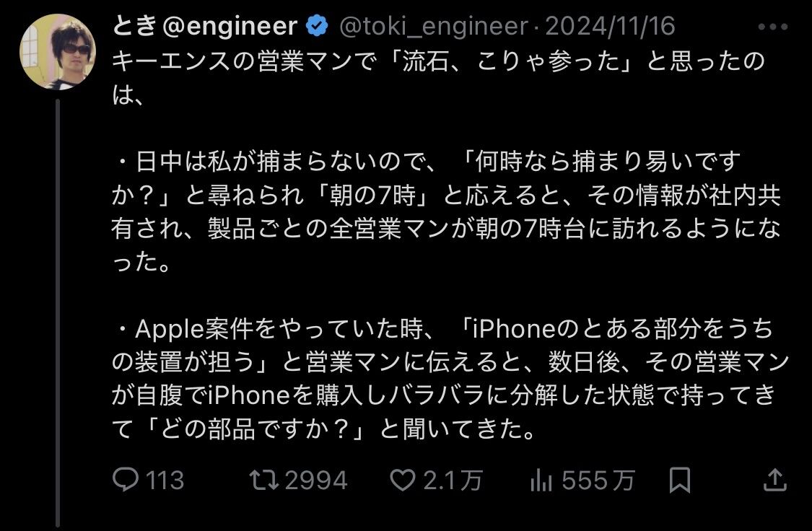Open the user's profile picture
The width and height of the screenshot is (812, 531).
[x=58, y=52]
